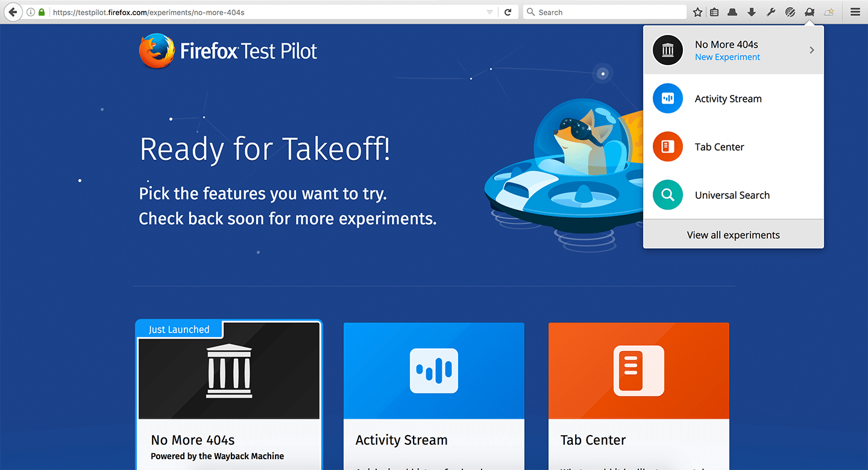This screenshot has height=470, width=868.
Task: Click 'Pick the features you want to try.'
Action: pyautogui.click(x=263, y=193)
